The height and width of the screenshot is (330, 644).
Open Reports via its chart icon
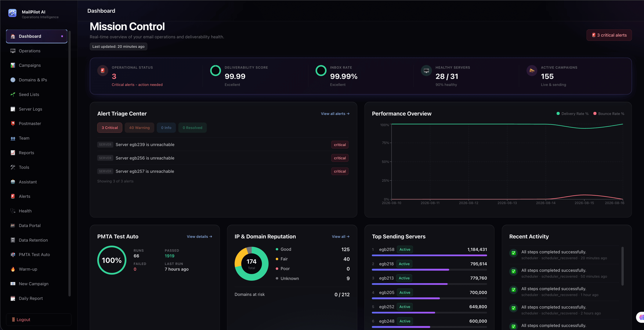[13, 153]
